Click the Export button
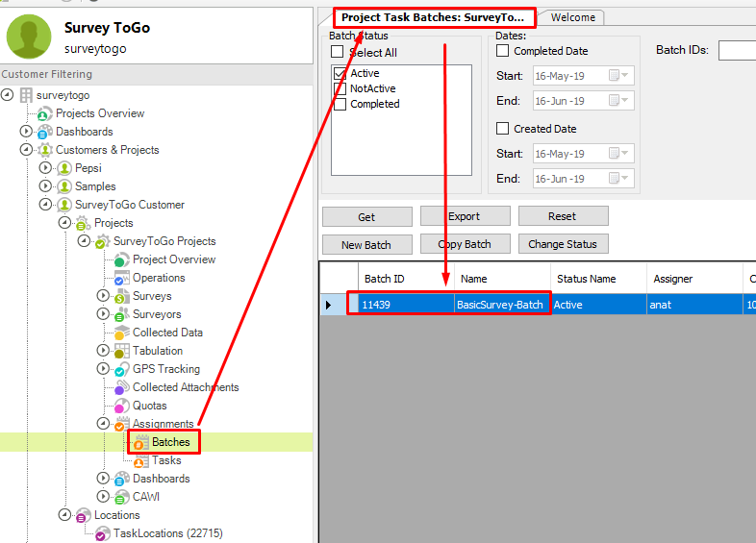Screen dimensions: 756x543 click(x=465, y=216)
